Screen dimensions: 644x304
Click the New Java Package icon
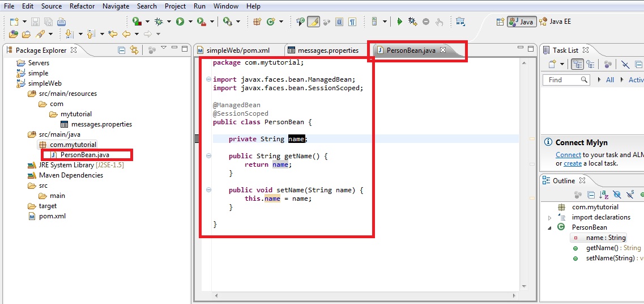click(x=258, y=22)
